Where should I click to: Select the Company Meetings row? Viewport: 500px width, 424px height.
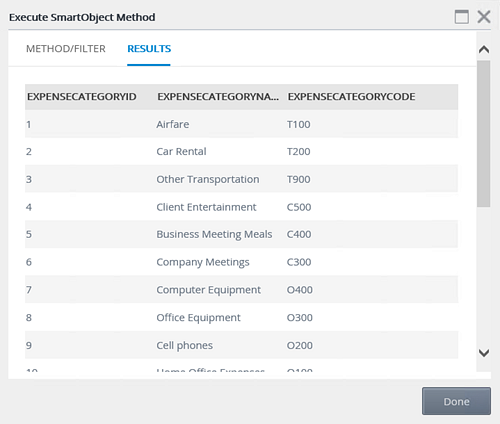(241, 262)
